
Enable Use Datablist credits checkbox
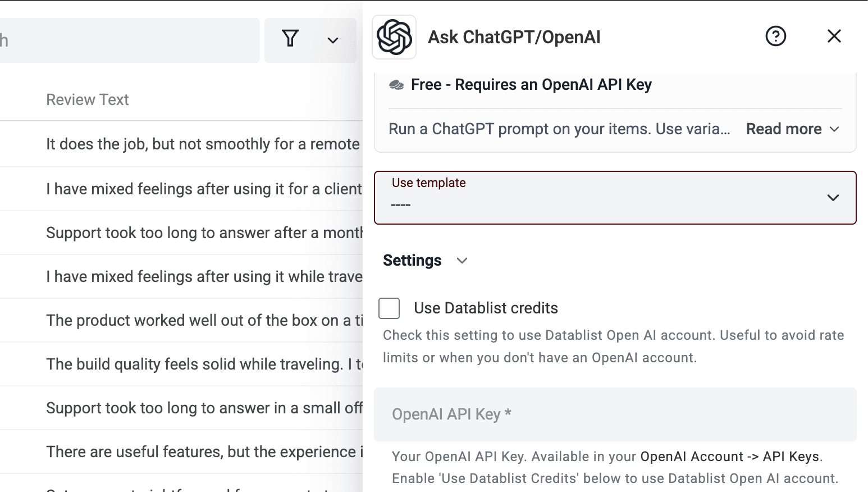[389, 308]
